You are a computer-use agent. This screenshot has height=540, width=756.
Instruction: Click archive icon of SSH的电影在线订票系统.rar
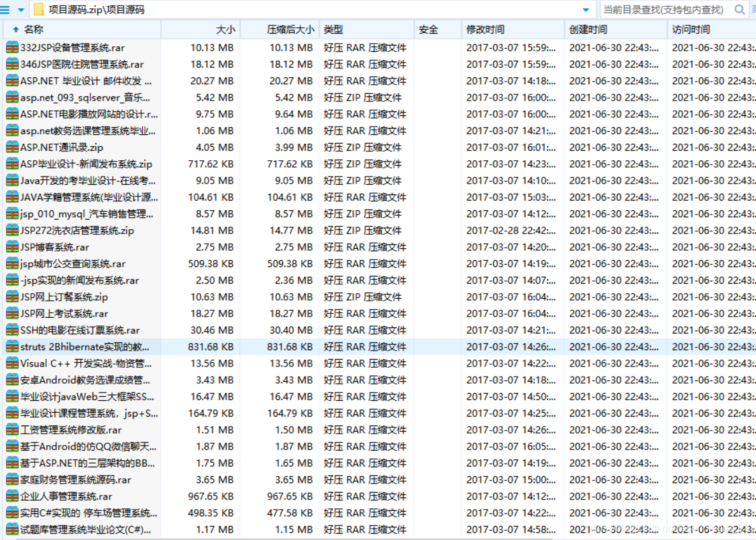click(x=12, y=330)
